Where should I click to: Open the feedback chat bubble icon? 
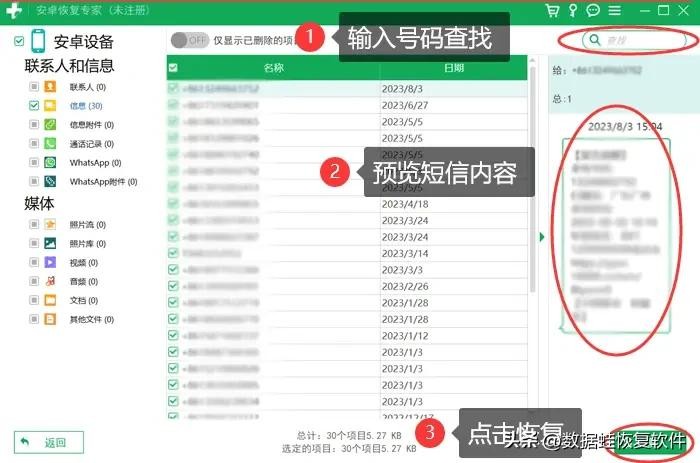pyautogui.click(x=593, y=11)
